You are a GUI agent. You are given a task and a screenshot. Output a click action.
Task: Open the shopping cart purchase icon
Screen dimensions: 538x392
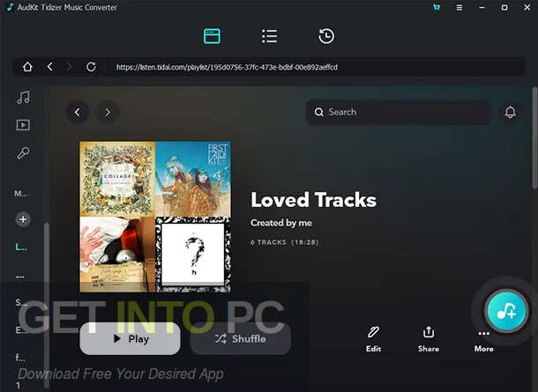(437, 7)
